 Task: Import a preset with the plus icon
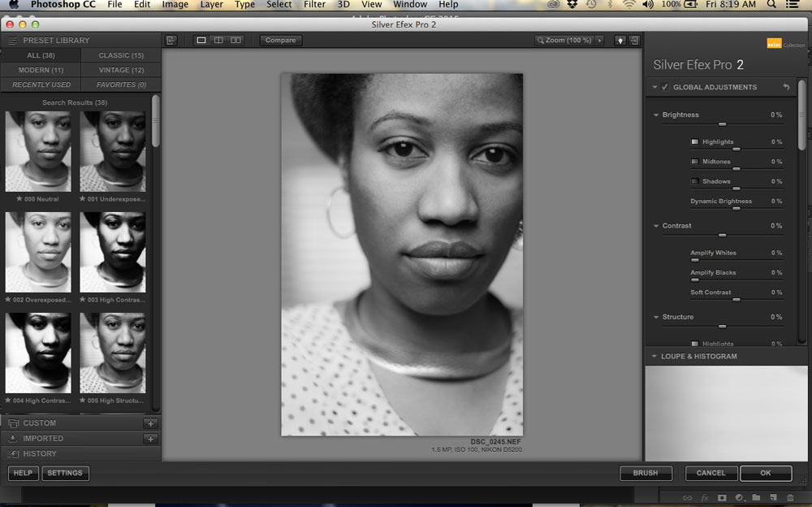point(149,439)
